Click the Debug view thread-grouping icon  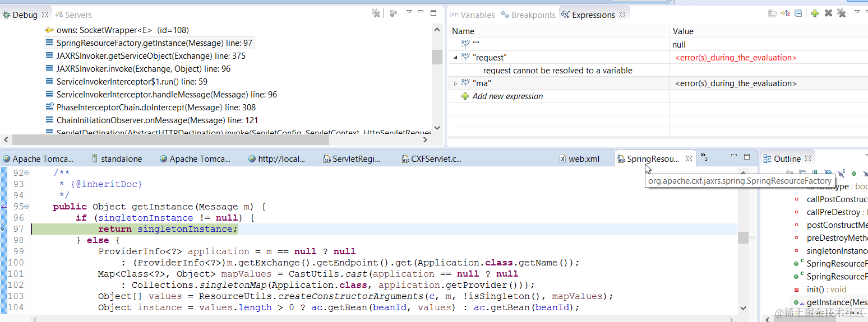(x=394, y=13)
